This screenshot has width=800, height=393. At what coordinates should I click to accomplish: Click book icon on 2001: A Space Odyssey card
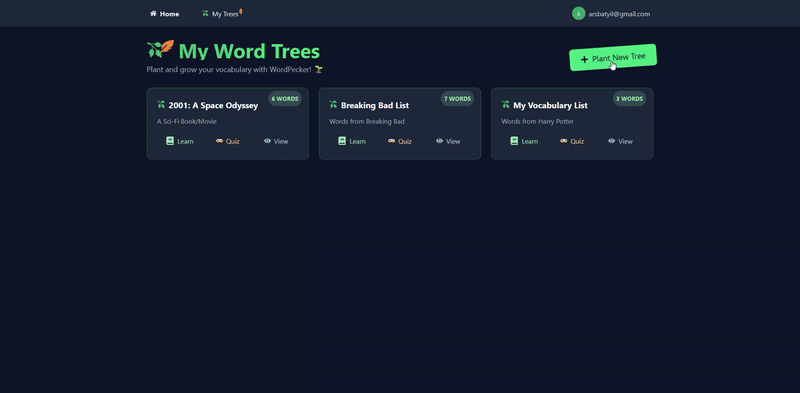[170, 141]
